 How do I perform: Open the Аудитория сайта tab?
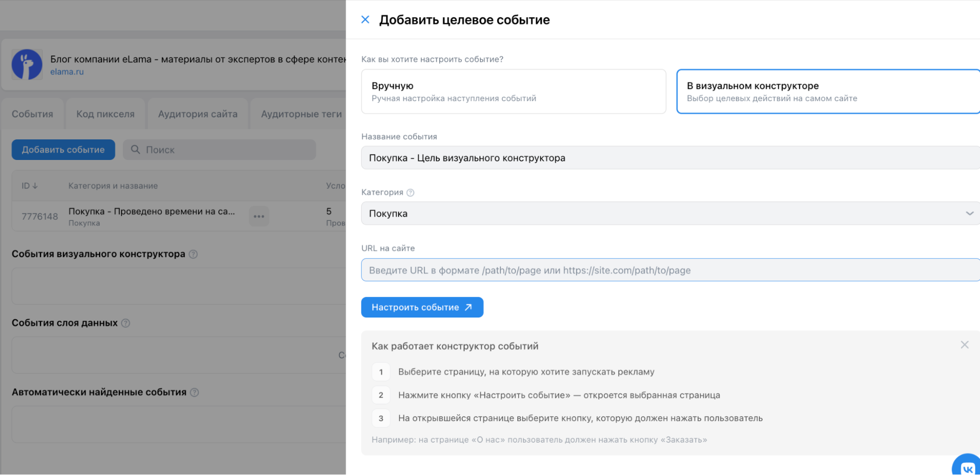click(x=197, y=113)
